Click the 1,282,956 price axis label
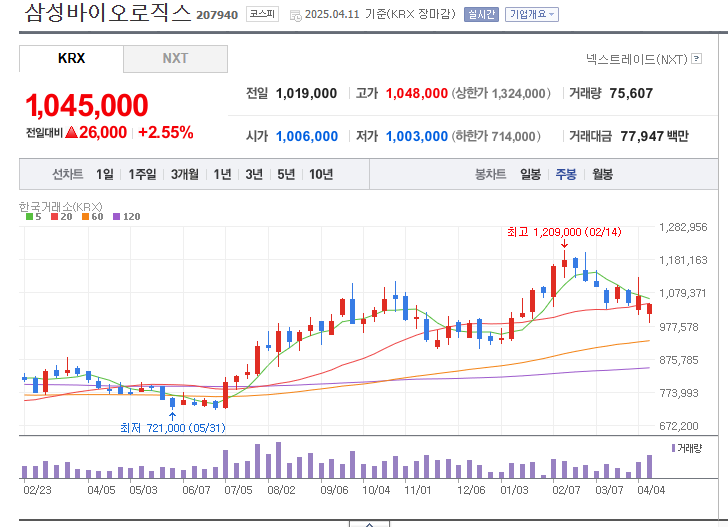This screenshot has height=527, width=728. click(x=683, y=227)
